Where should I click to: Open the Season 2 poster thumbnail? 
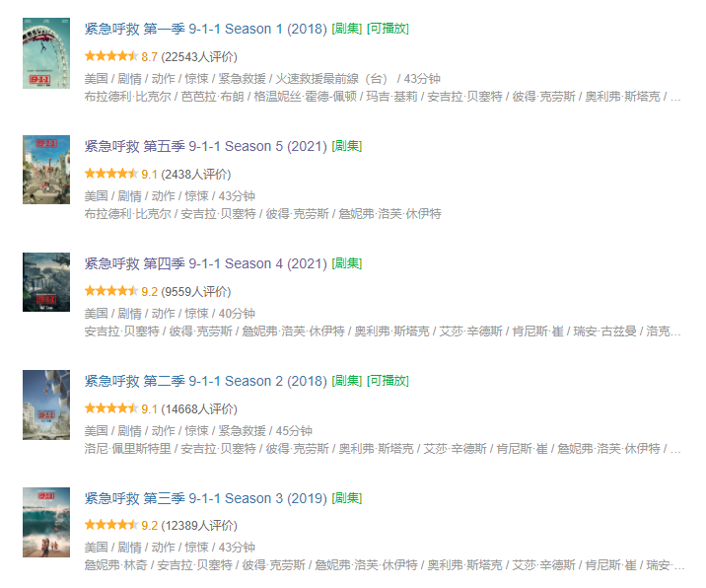click(46, 404)
